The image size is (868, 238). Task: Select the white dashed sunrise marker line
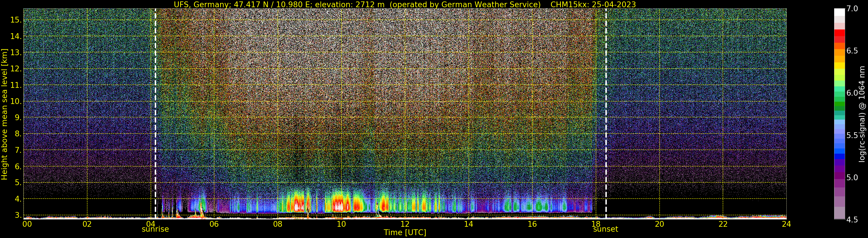click(155, 114)
